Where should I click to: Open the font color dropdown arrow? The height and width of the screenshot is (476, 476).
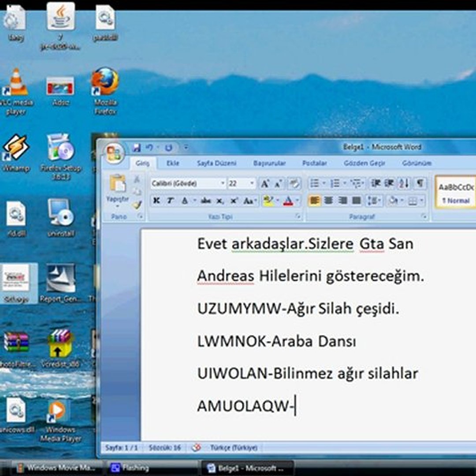coord(297,201)
